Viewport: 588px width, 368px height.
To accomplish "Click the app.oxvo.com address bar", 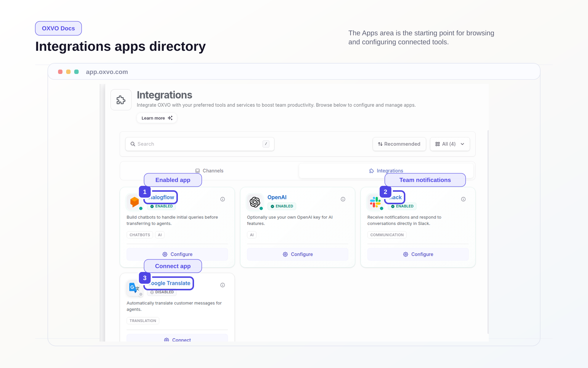I will [107, 72].
